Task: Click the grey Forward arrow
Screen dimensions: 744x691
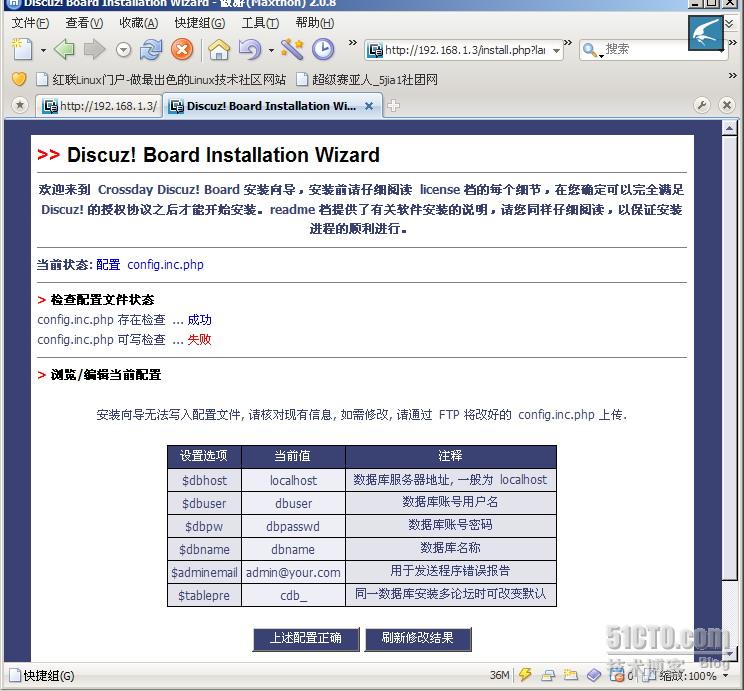Action: (x=94, y=49)
